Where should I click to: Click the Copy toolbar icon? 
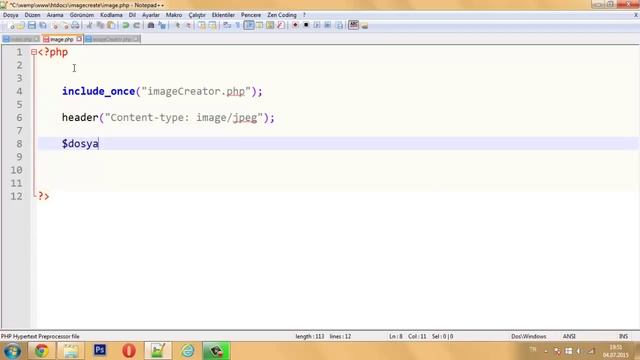100,25
